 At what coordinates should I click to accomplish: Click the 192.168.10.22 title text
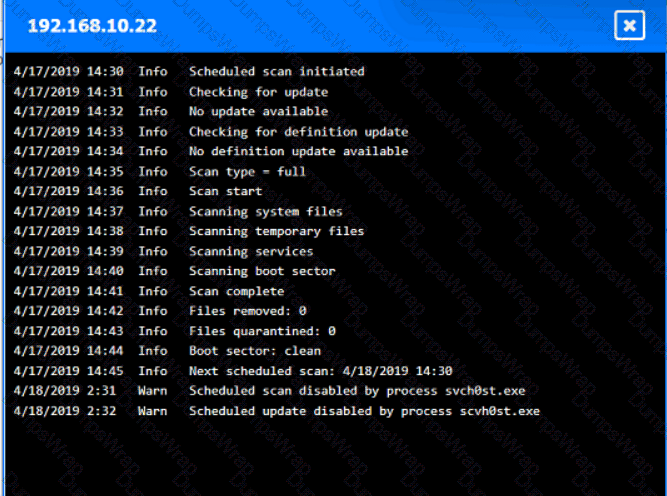(x=92, y=26)
